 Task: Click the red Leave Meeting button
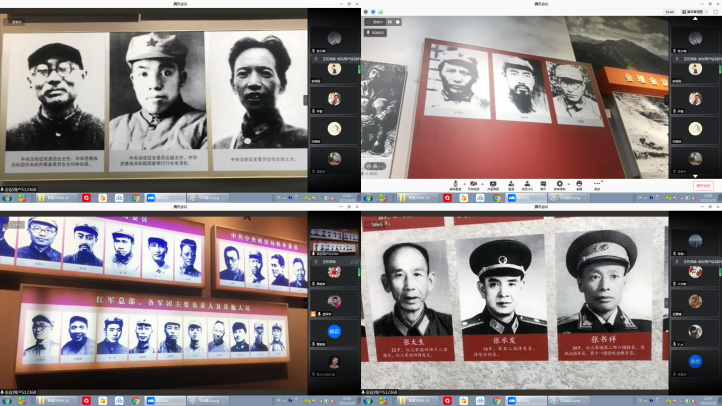tap(703, 185)
